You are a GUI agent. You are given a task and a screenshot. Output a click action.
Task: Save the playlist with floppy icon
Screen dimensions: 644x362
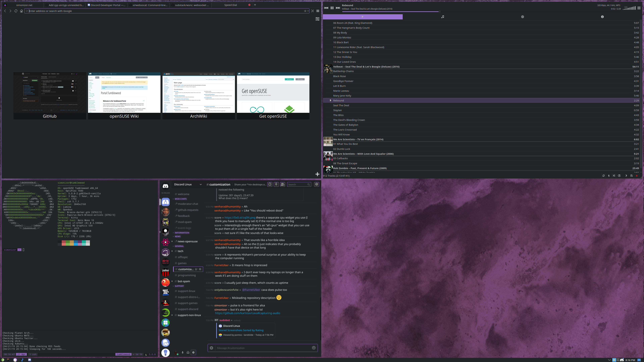[x=631, y=176]
